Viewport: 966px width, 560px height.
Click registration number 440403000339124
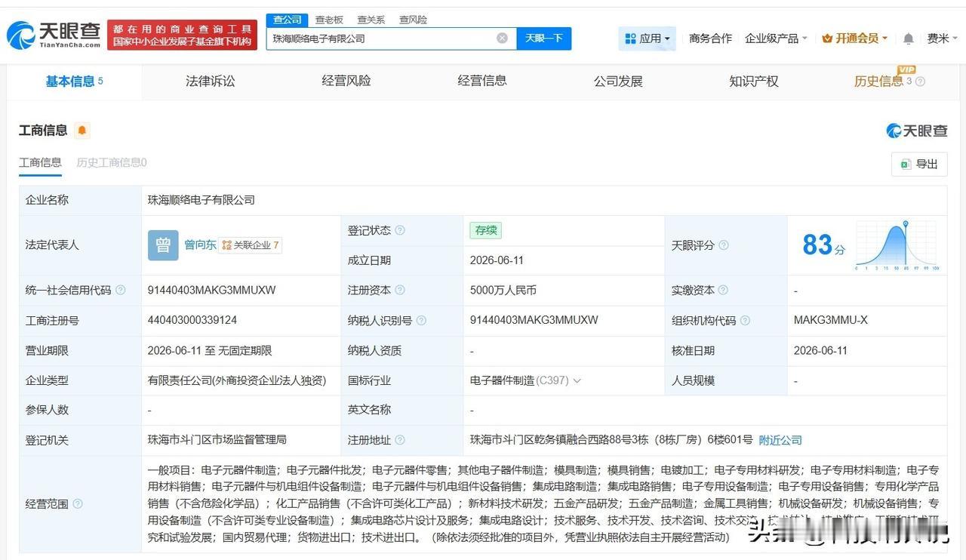pyautogui.click(x=192, y=321)
